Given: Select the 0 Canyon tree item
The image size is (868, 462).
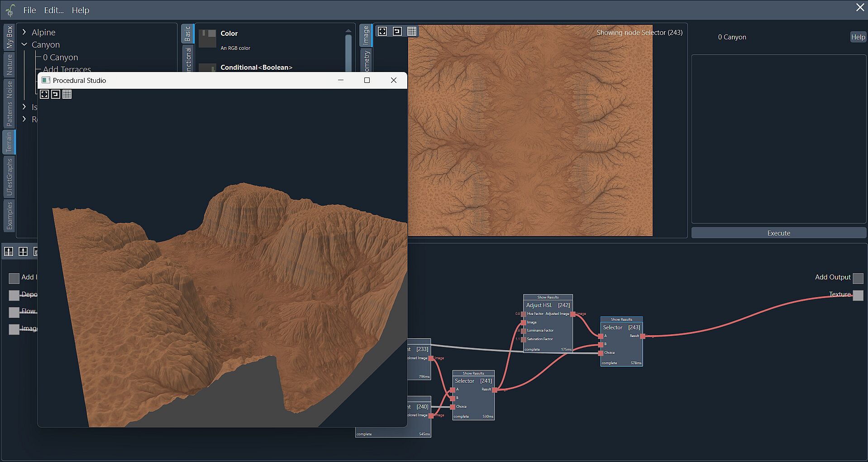Looking at the screenshot, I should (60, 58).
